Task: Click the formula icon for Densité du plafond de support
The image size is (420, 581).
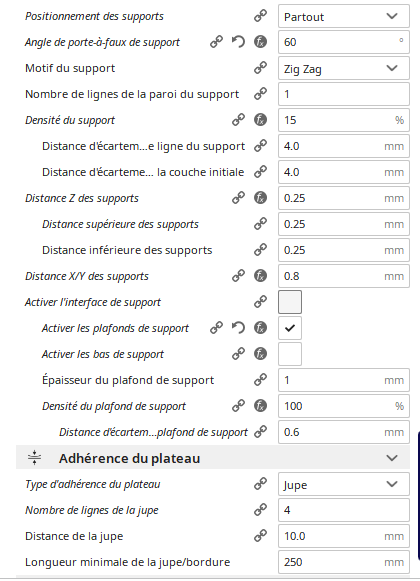Action: pos(260,406)
